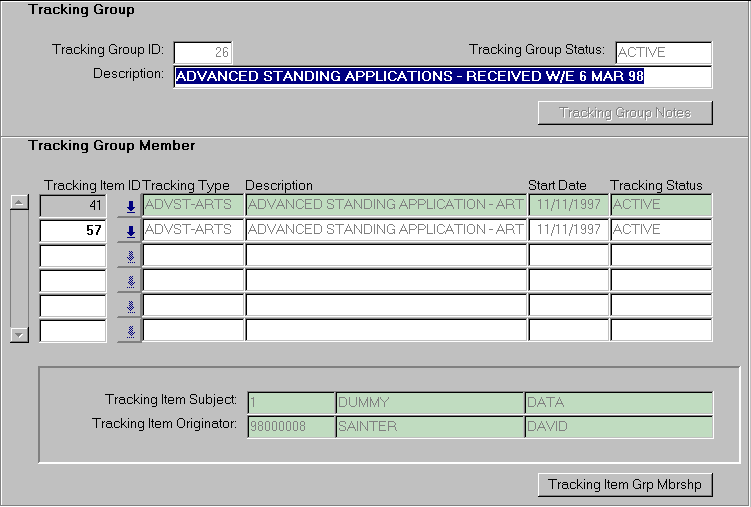Click the blue arrow icon for item 41

(x=130, y=206)
